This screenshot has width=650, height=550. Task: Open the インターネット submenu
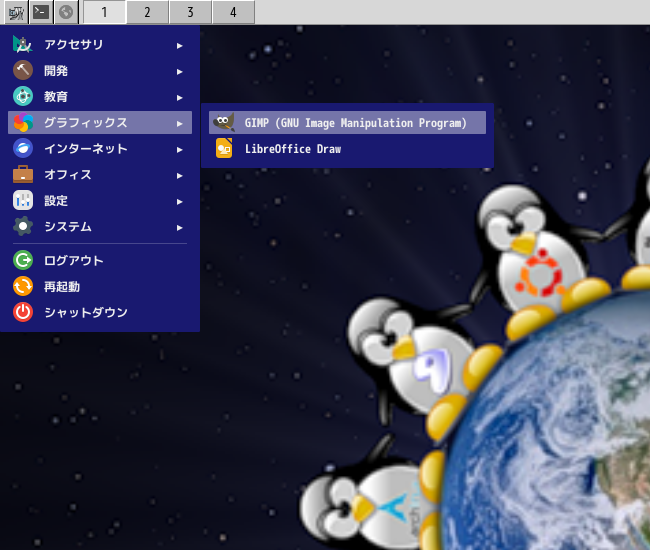tap(100, 148)
